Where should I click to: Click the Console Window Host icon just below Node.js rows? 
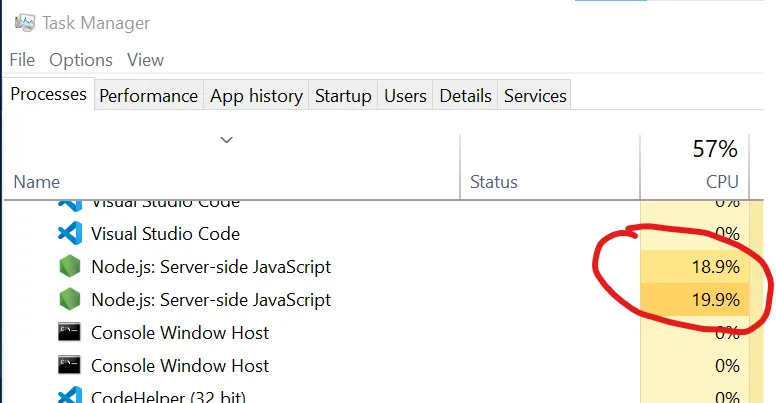point(69,332)
